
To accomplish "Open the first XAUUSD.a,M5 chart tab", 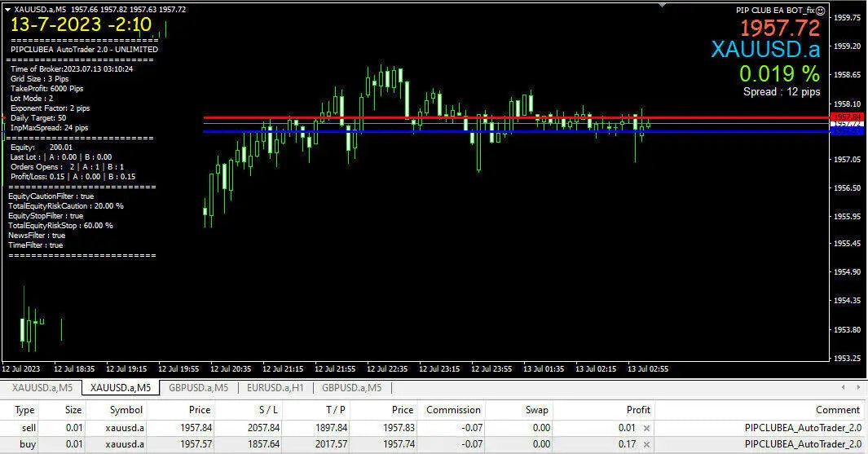I will 42,387.
